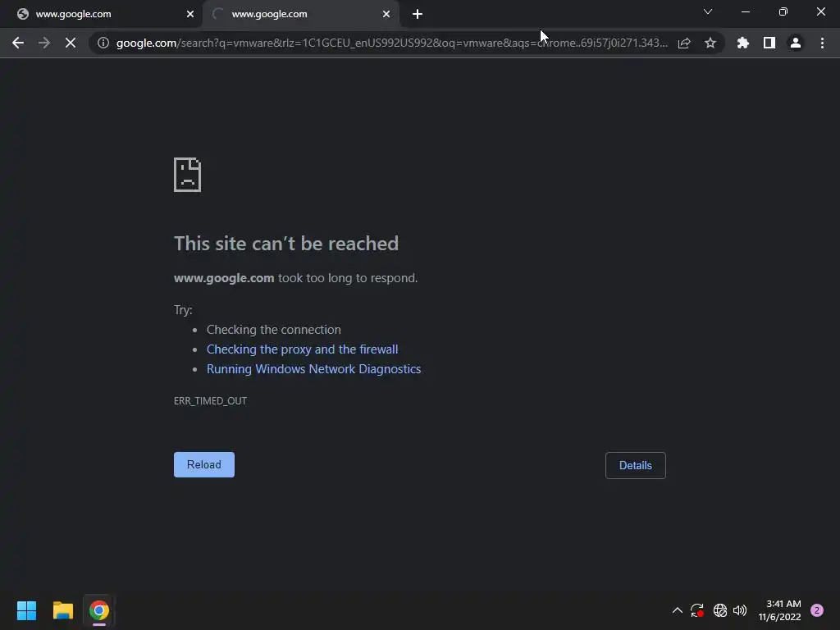Toggle the Chrome side panel
The image size is (840, 630).
coord(769,43)
